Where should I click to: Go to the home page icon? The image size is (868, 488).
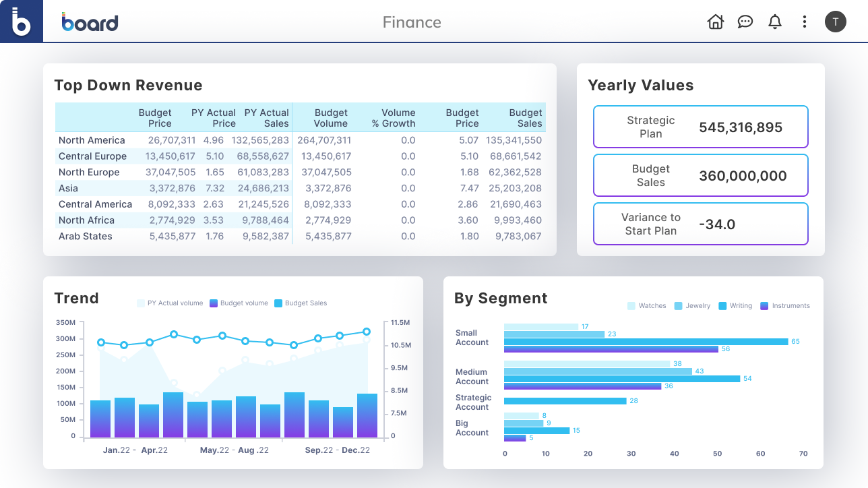tap(715, 22)
